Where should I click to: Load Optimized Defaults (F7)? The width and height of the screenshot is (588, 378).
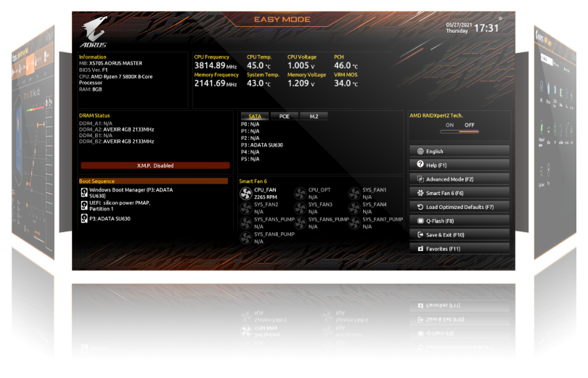(460, 207)
